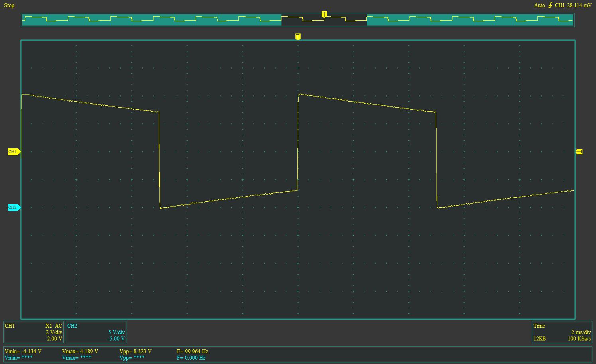Click the CH1 2.00 V offset value
This screenshot has width=596, height=364.
55,338
